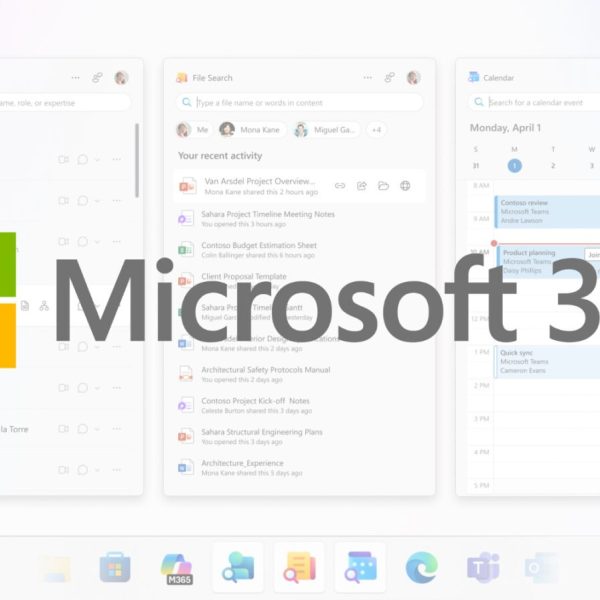Toggle the Miguel Ga... people filter chip
The height and width of the screenshot is (600, 600).
325,130
